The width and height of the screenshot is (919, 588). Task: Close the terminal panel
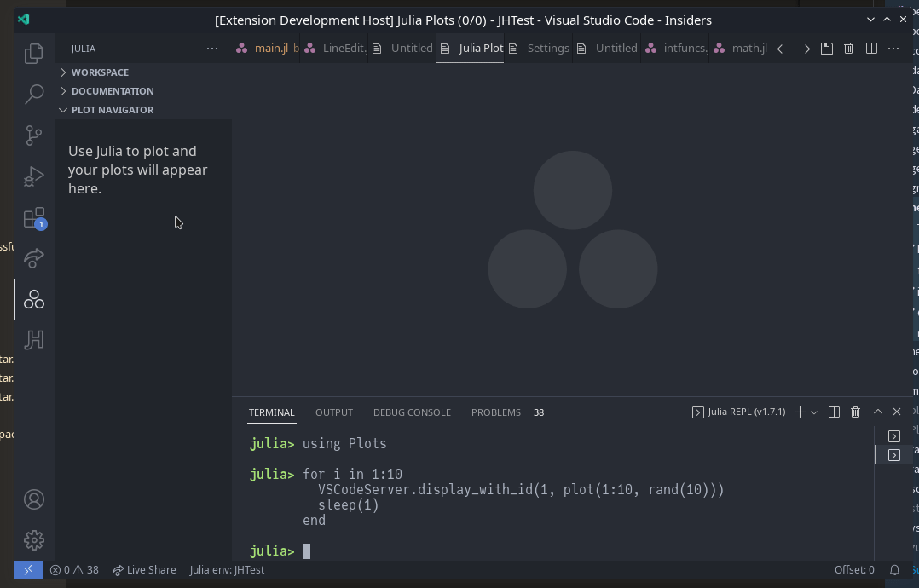(897, 412)
